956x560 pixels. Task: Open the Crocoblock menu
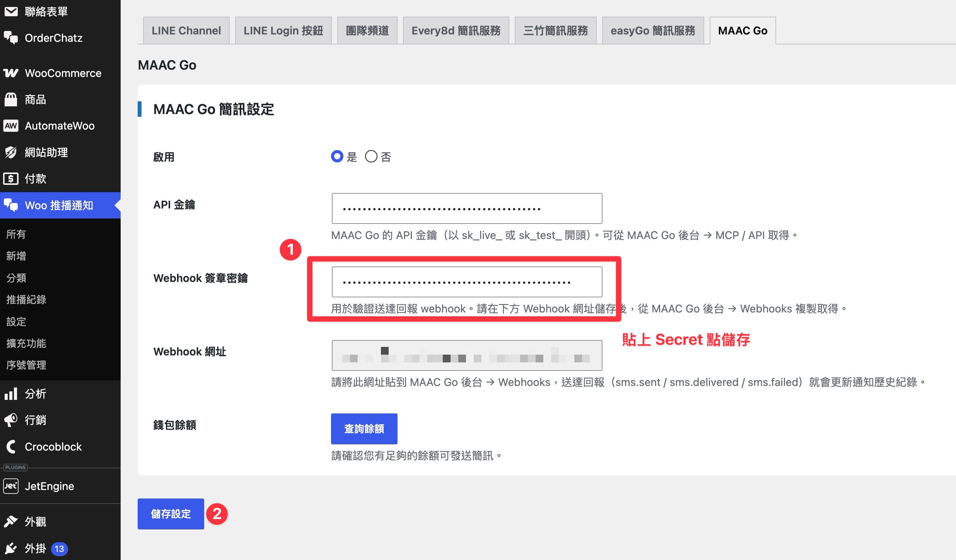tap(60, 447)
